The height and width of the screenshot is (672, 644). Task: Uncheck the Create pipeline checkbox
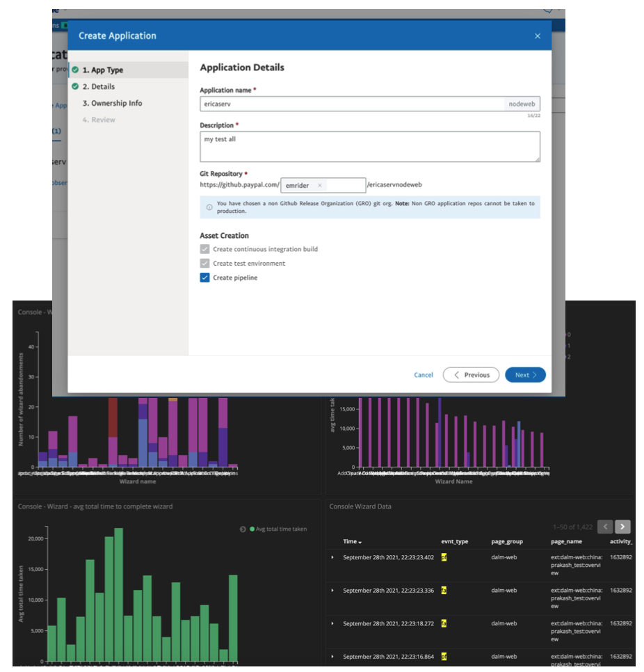pyautogui.click(x=204, y=278)
